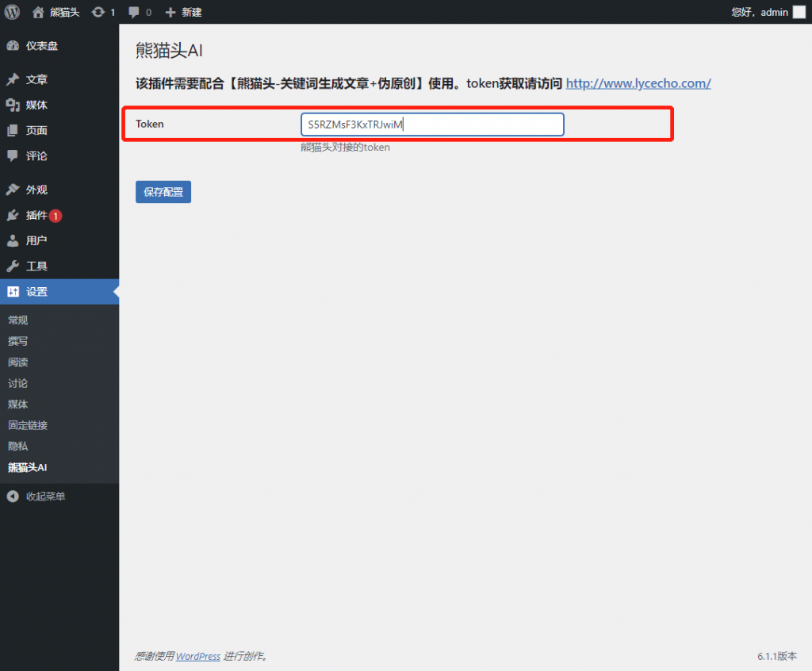Select the 设置 settings menu
Image resolution: width=812 pixels, height=671 pixels.
pos(59,292)
